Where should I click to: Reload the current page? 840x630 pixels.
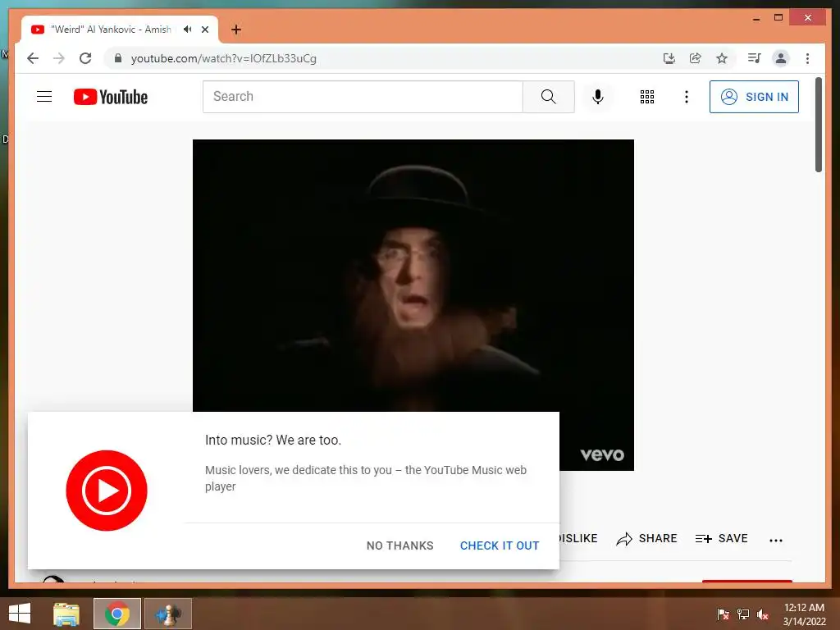(x=85, y=58)
